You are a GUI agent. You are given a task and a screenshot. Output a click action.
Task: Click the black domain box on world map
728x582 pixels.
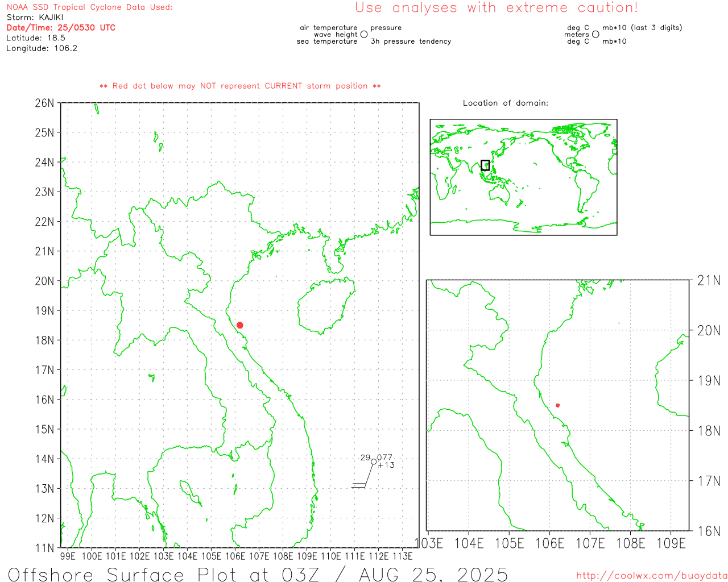[485, 165]
